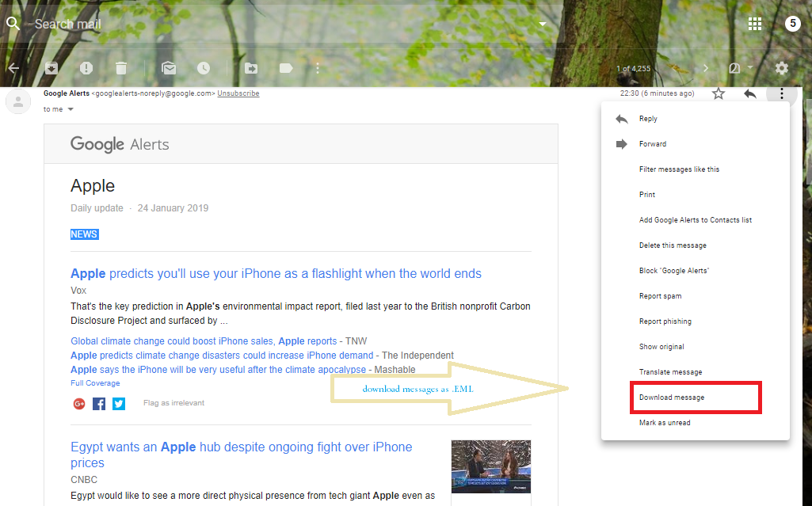Screen dimensions: 812x506
Task: Expand the 'to me' recipient details
Action: click(x=70, y=108)
